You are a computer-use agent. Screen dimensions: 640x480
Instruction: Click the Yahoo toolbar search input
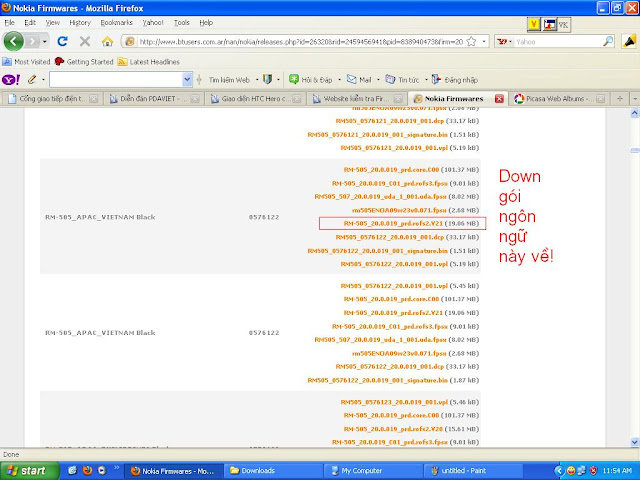116,80
